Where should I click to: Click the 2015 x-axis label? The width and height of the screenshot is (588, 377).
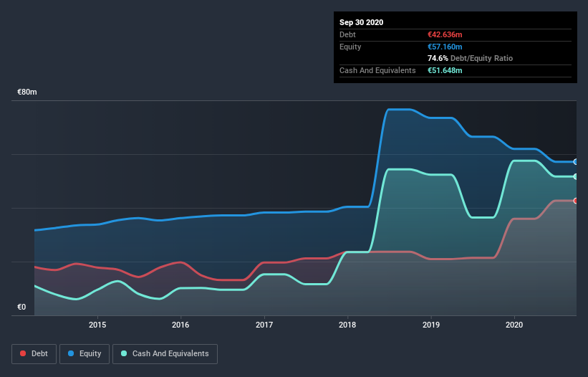[97, 325]
